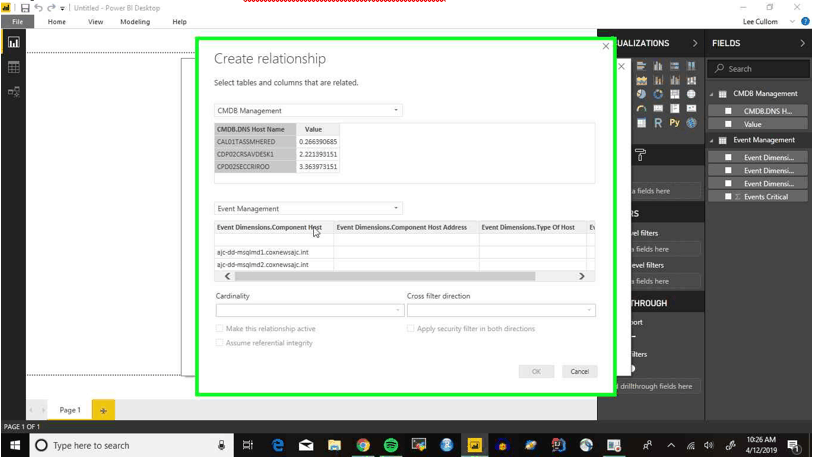
Task: Open the Event Management table dropdown
Action: tap(308, 209)
